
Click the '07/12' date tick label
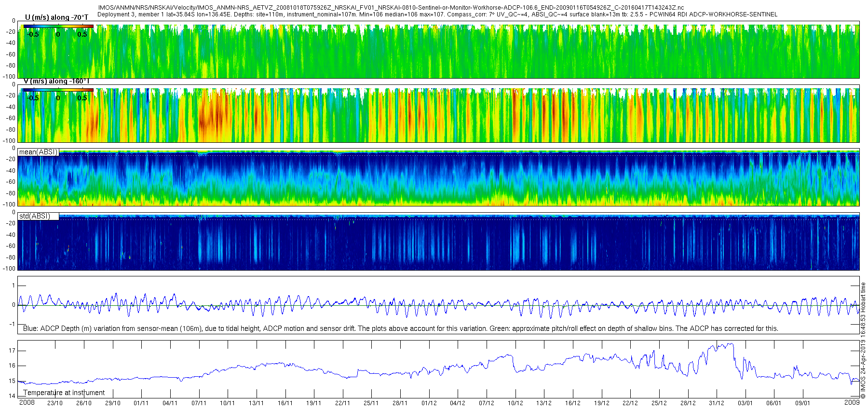[487, 403]
